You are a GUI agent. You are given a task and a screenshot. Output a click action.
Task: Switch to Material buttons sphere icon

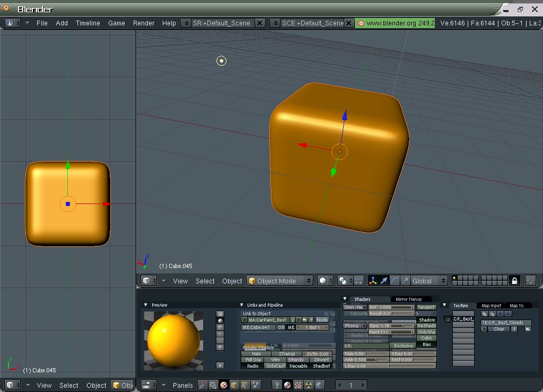[287, 385]
